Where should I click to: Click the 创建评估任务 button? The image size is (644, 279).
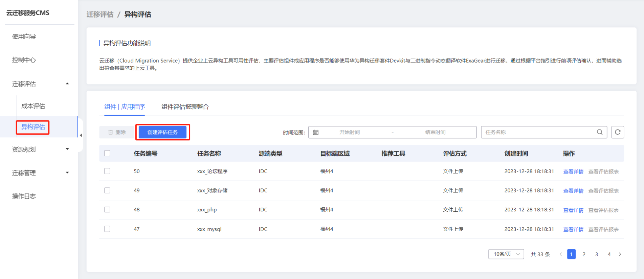tap(162, 132)
